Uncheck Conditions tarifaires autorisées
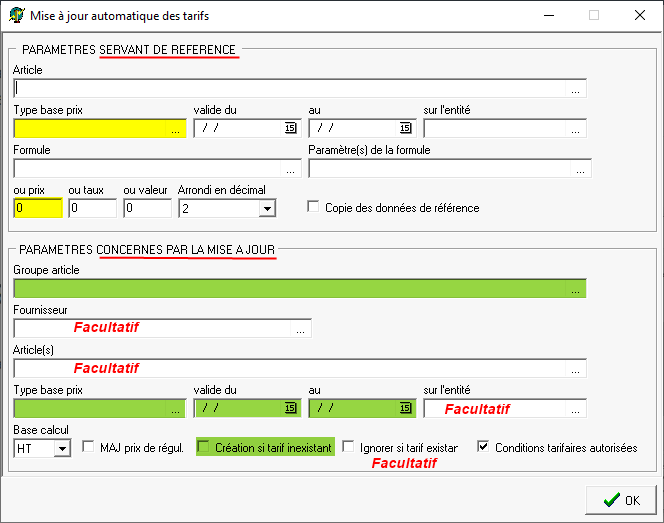664x523 pixels. tap(484, 448)
